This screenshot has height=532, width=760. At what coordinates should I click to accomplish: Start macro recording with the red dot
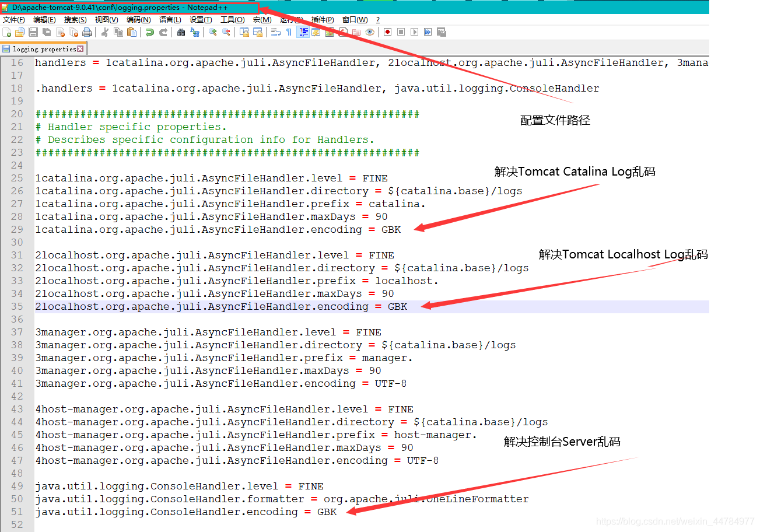pos(387,32)
